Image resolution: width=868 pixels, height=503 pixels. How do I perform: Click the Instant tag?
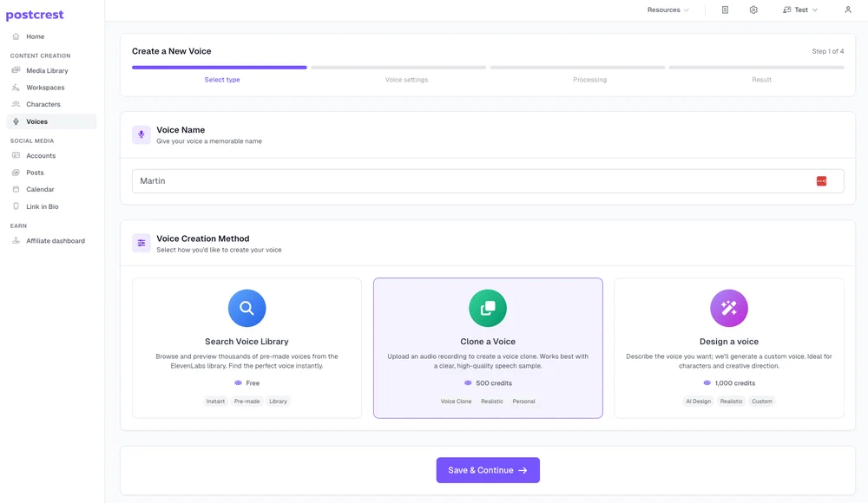[x=215, y=402]
